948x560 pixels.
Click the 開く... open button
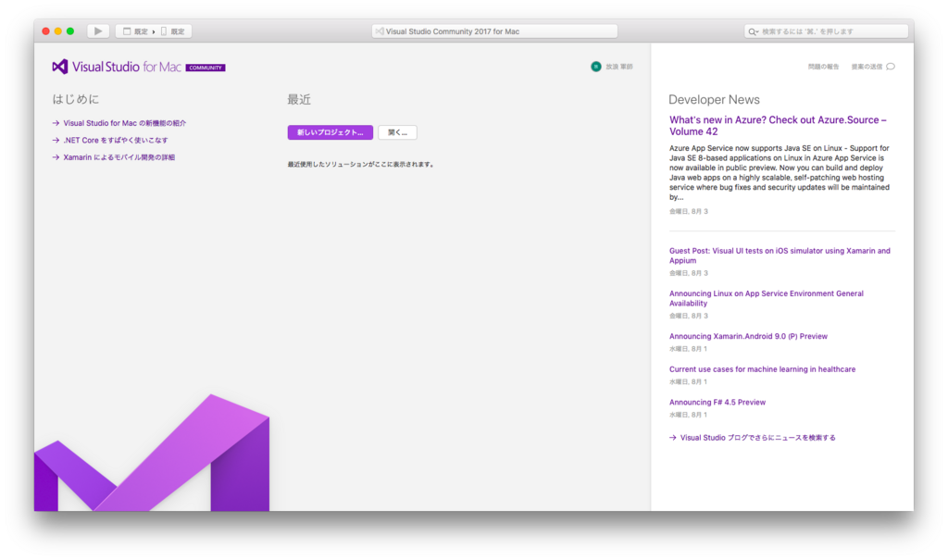397,132
